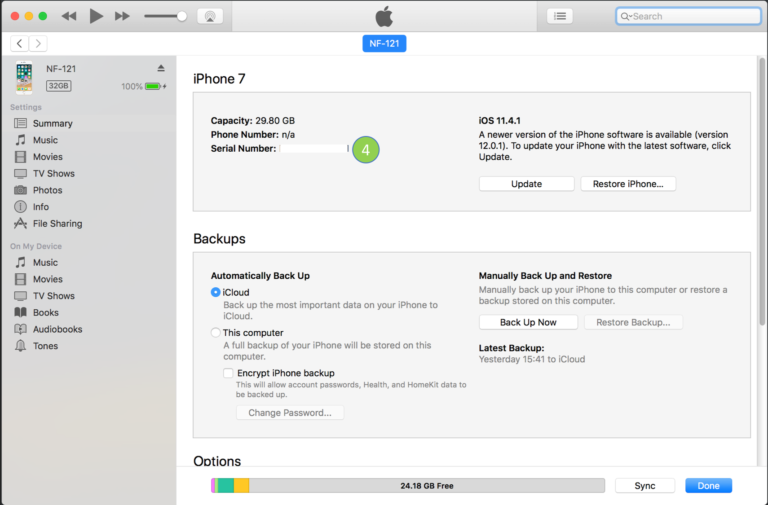Screen dimensions: 768x505
Task: Skip to the next track
Action: click(122, 16)
